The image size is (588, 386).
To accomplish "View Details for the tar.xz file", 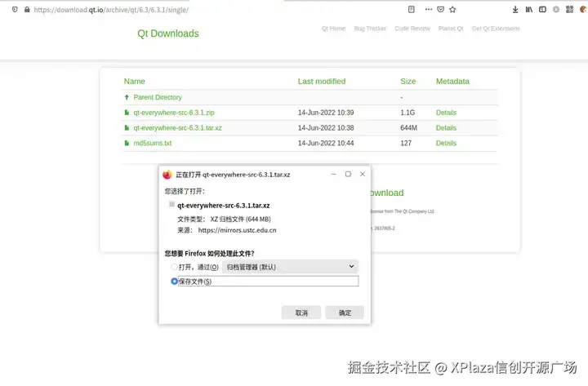I will click(x=446, y=128).
